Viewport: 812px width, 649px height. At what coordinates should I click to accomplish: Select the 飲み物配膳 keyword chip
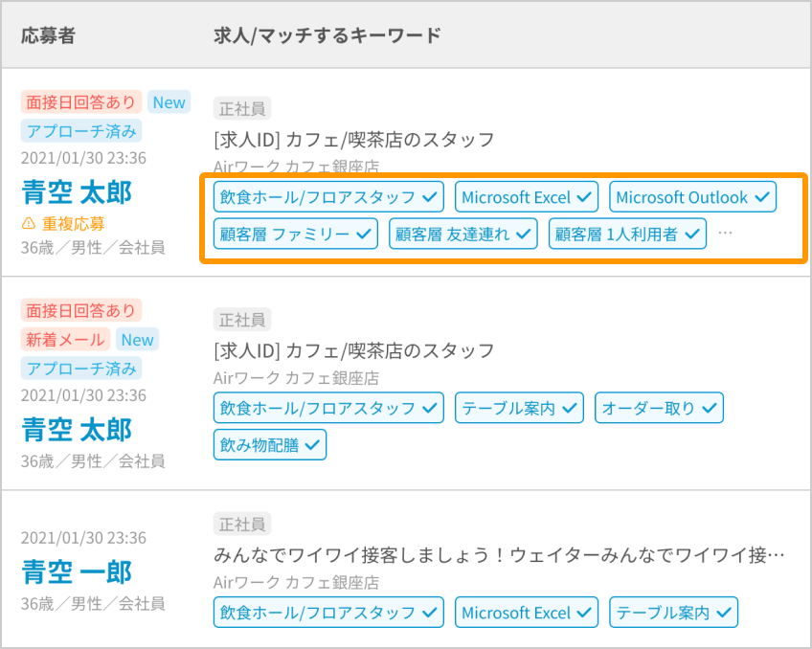click(270, 444)
